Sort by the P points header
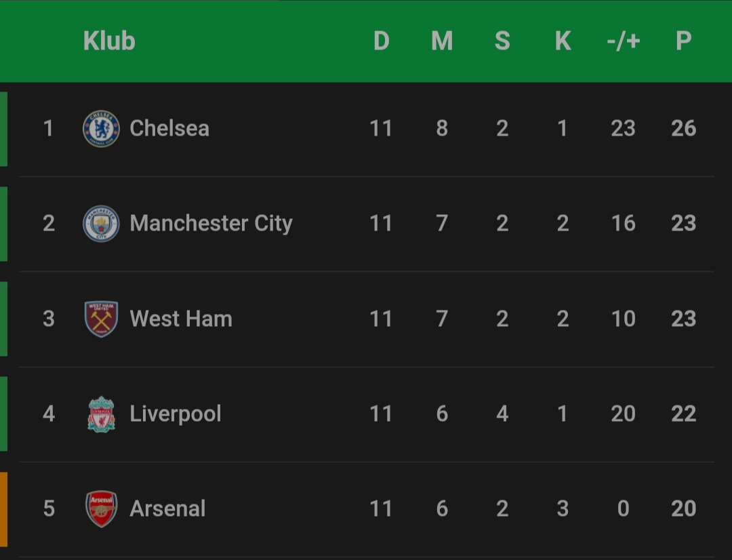 point(683,41)
